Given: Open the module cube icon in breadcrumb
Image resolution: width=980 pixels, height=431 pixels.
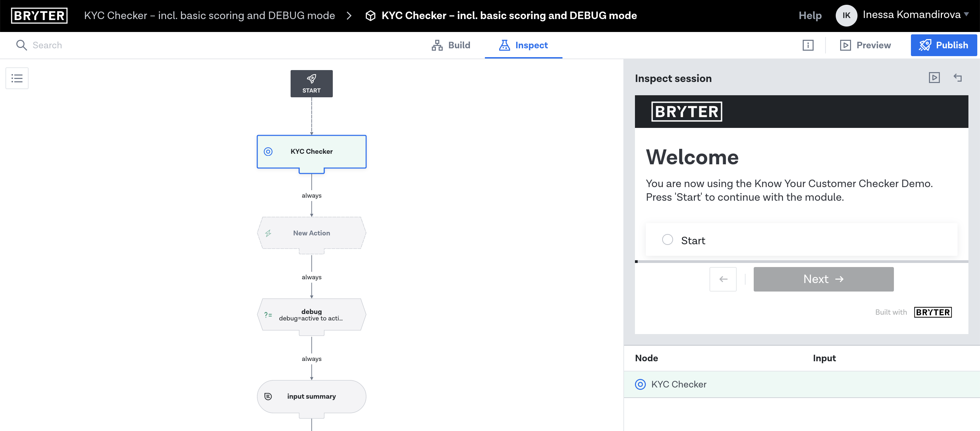Looking at the screenshot, I should point(370,16).
